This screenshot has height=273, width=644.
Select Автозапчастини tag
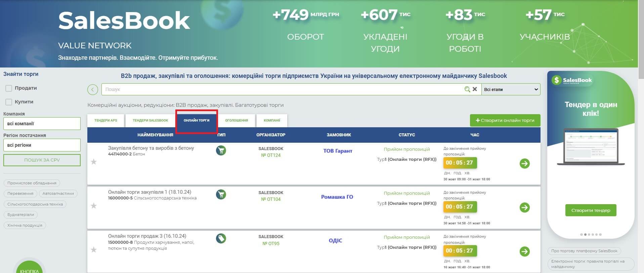(x=58, y=193)
